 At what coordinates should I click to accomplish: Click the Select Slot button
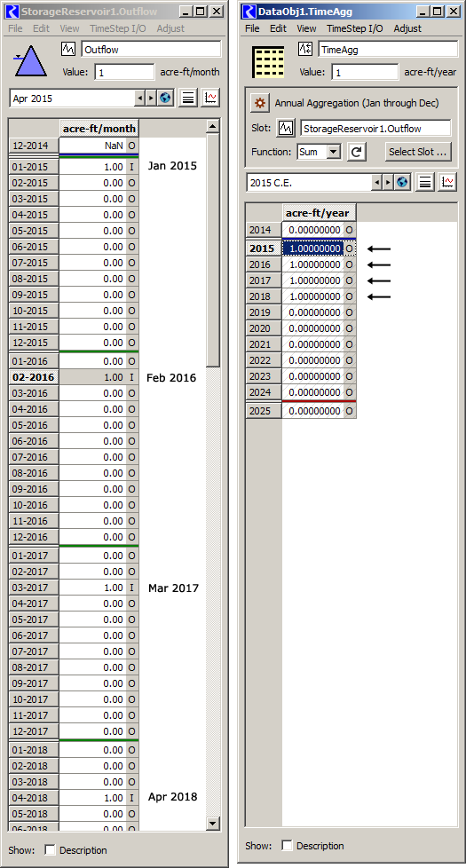point(418,152)
